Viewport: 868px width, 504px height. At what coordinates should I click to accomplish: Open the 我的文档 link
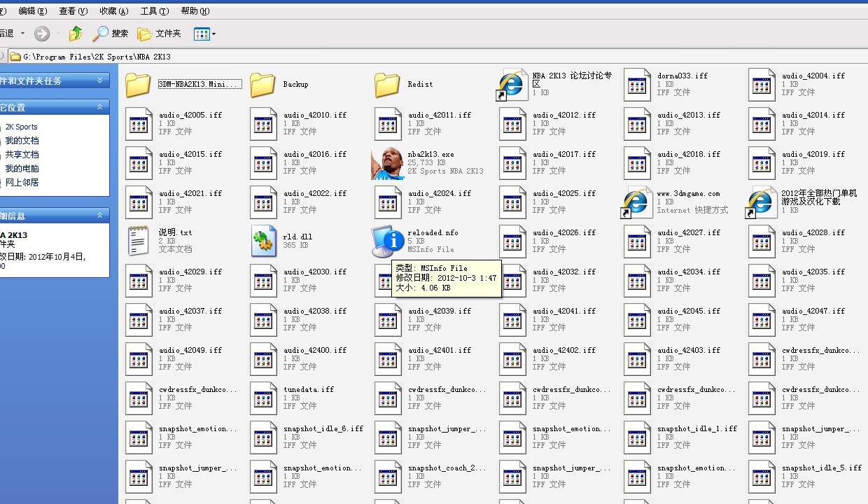pyautogui.click(x=22, y=141)
